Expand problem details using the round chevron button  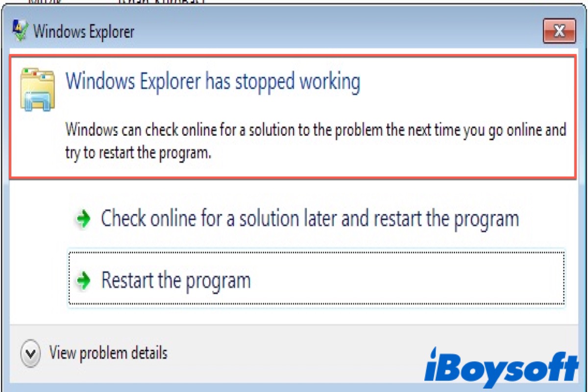coord(31,353)
